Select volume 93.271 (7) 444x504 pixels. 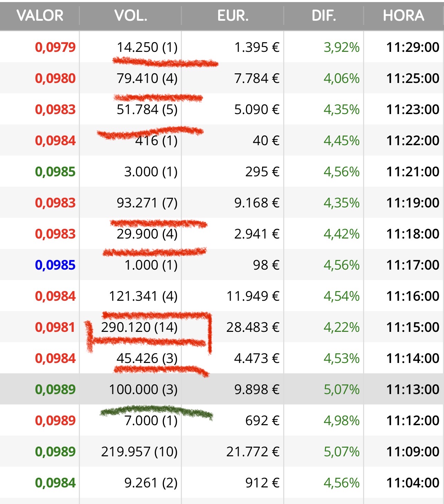147,203
